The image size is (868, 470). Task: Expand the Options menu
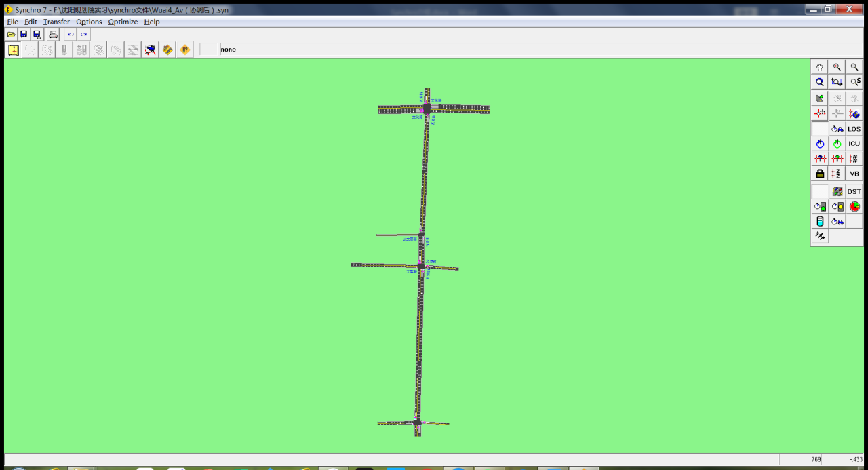pos(89,22)
